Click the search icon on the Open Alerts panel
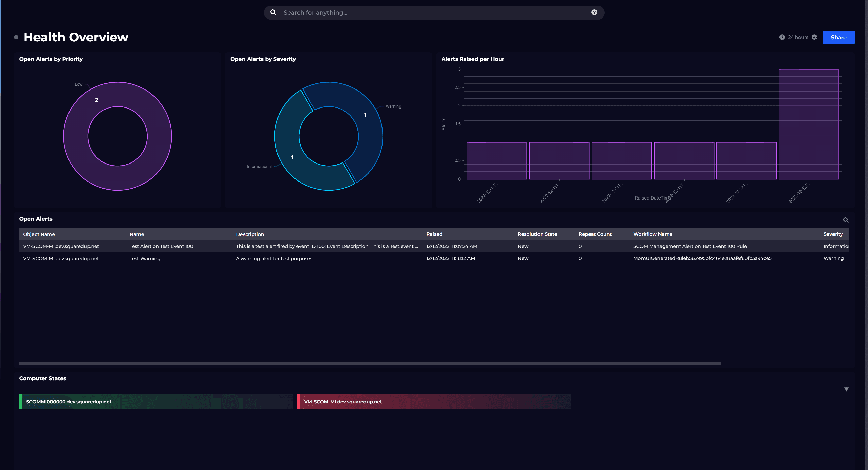868x470 pixels. 846,220
